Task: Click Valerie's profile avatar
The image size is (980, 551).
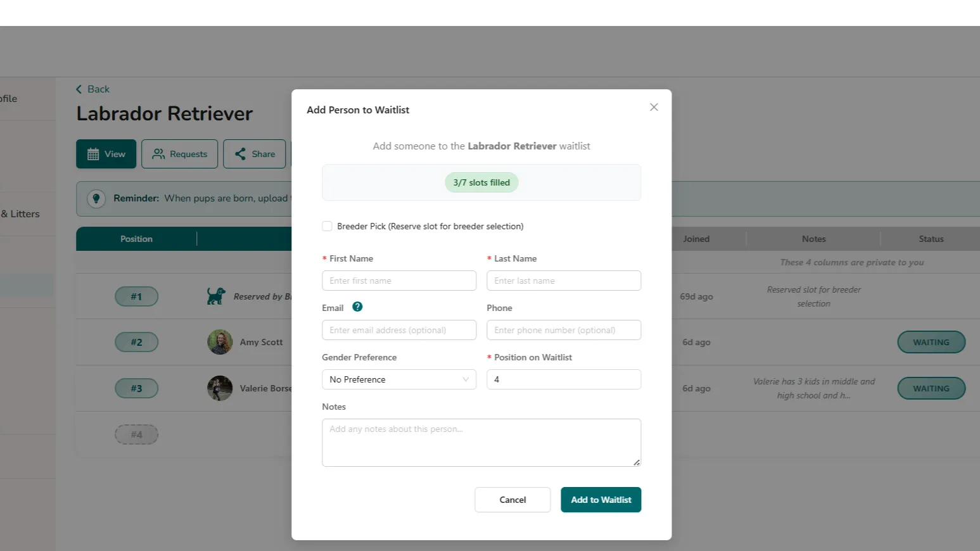Action: pyautogui.click(x=220, y=388)
